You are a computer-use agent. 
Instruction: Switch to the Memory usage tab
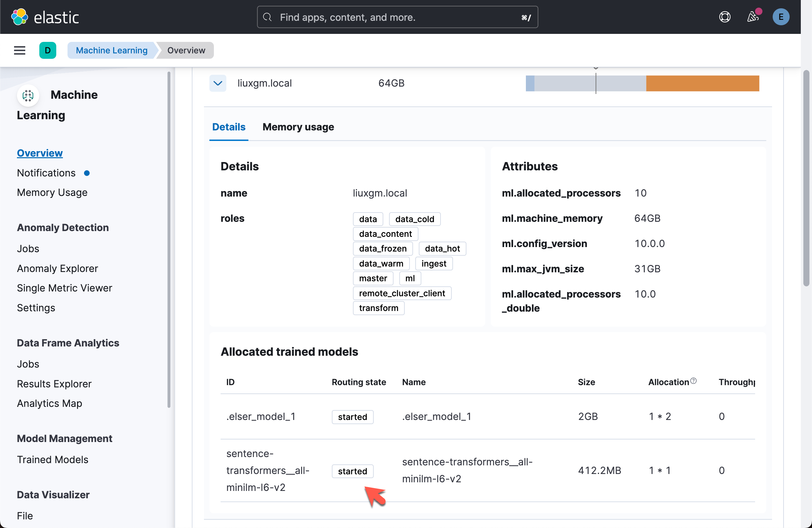[298, 127]
